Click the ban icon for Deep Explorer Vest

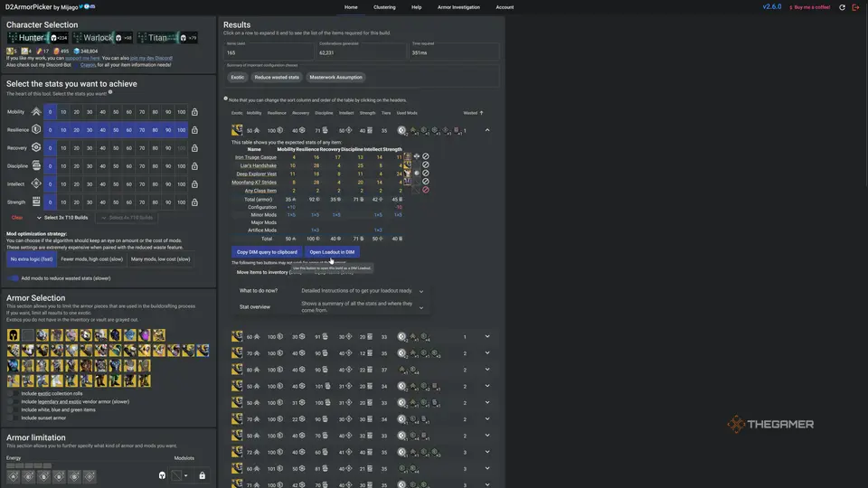click(x=426, y=174)
